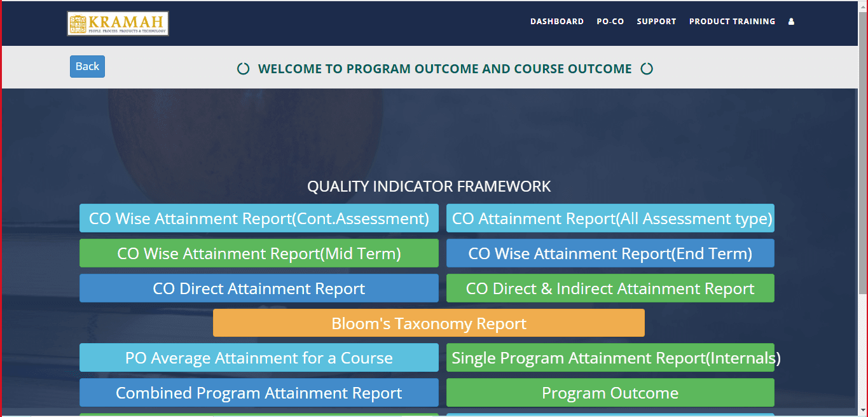Screen dimensions: 868x417
Task: Click the circle icon left of welcome heading
Action: 243,69
